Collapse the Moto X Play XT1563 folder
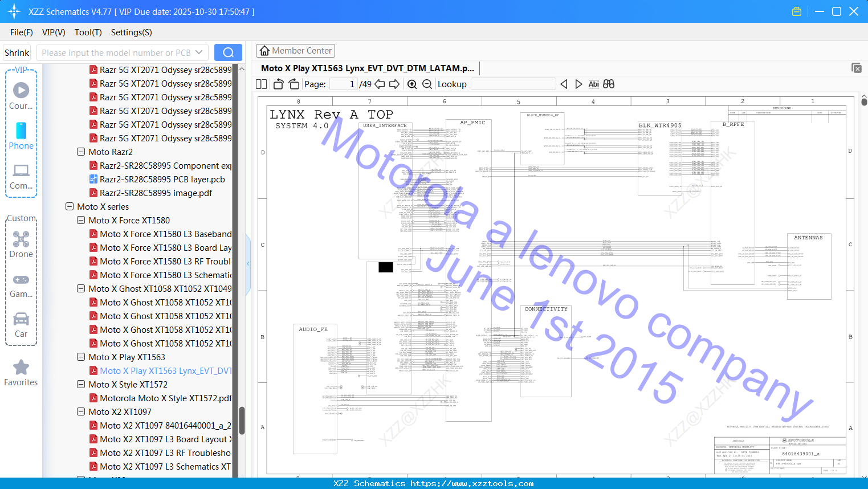Viewport: 868px width, 489px height. (x=81, y=357)
